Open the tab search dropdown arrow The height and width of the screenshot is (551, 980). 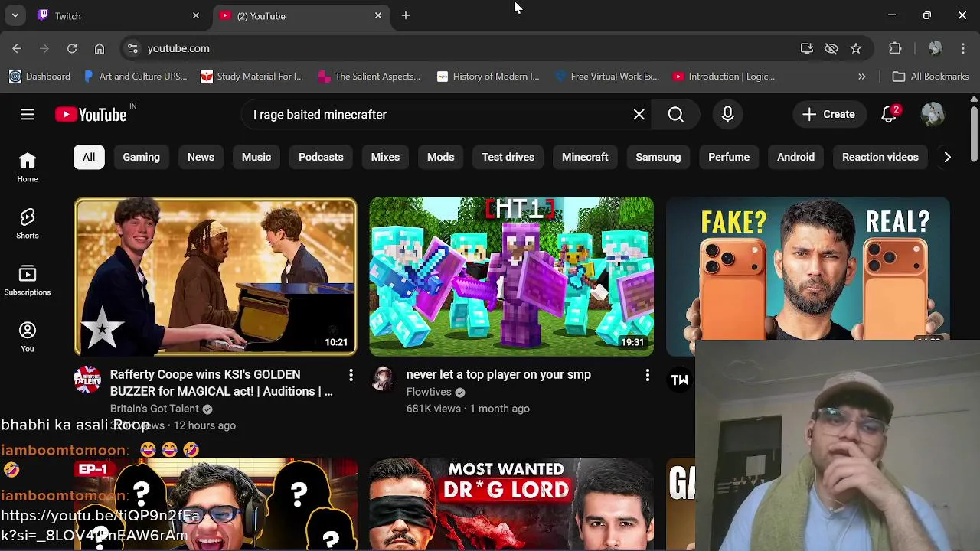[x=15, y=15]
